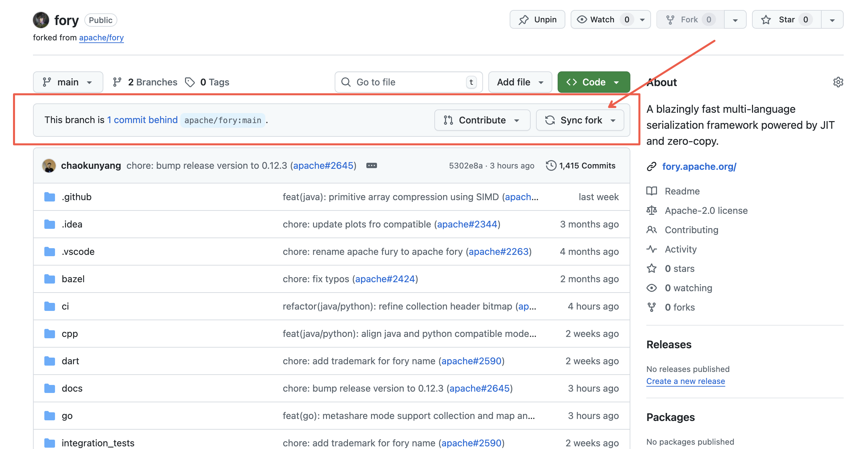Expand the commit message ellipsis icon
The width and height of the screenshot is (868, 449).
coord(371,165)
